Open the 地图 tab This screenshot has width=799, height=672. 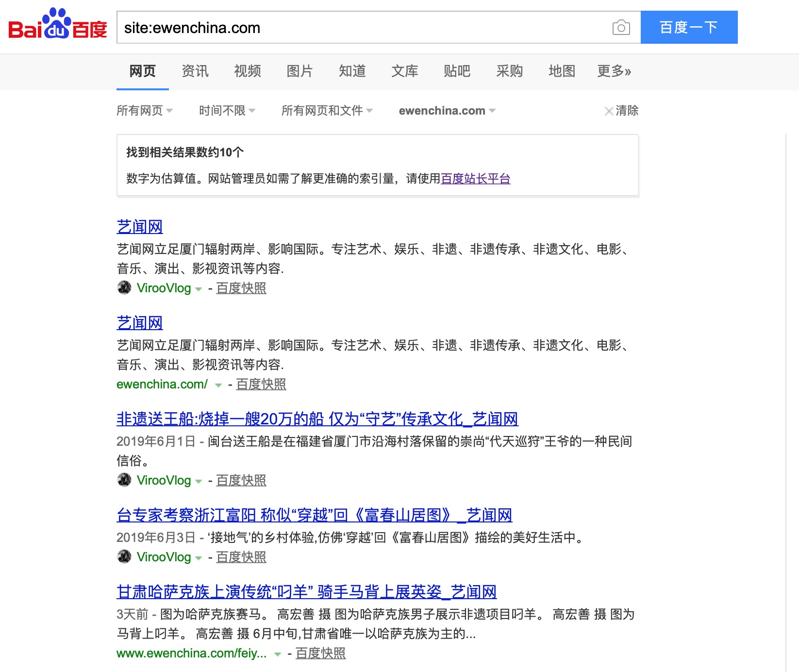point(562,71)
